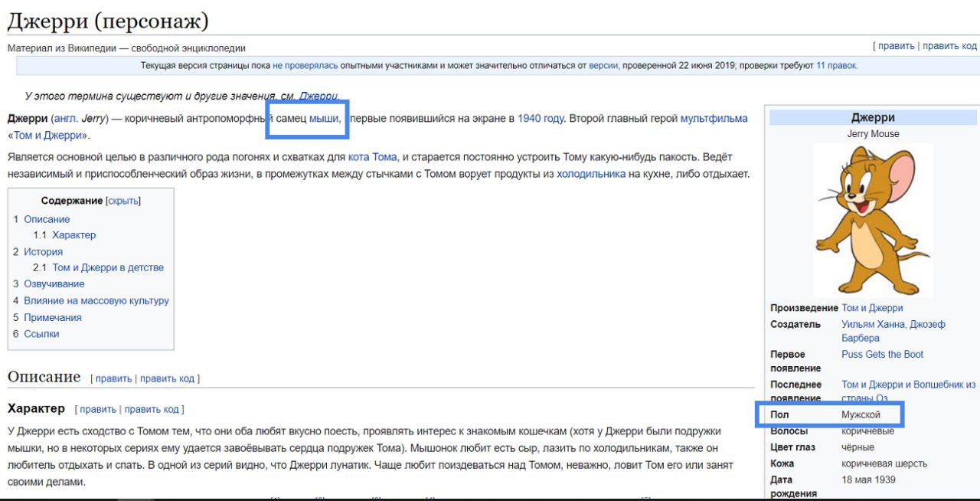Screen dimensions: 980x501
Task: Open the 'Барбера' creator link
Action: tap(861, 339)
